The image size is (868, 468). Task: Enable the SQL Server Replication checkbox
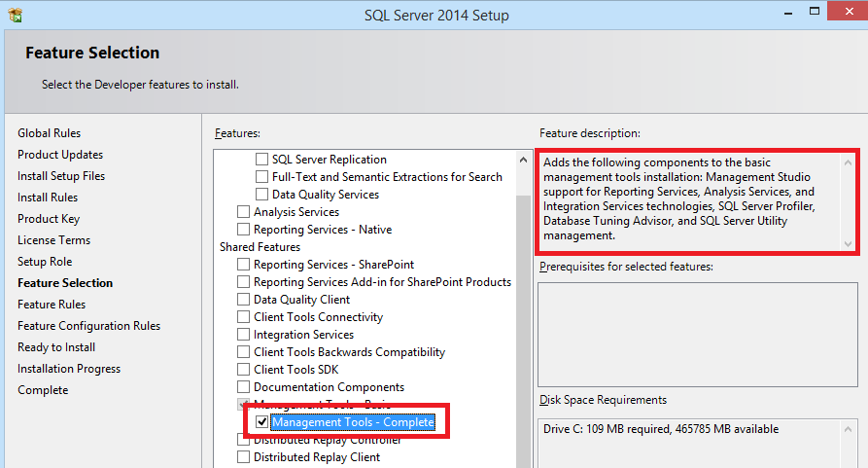(261, 160)
